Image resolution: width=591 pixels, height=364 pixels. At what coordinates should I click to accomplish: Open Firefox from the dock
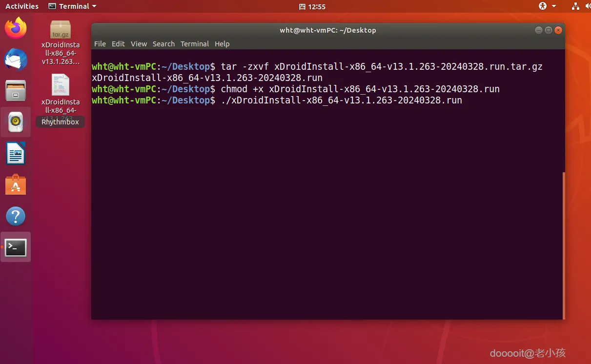[16, 28]
